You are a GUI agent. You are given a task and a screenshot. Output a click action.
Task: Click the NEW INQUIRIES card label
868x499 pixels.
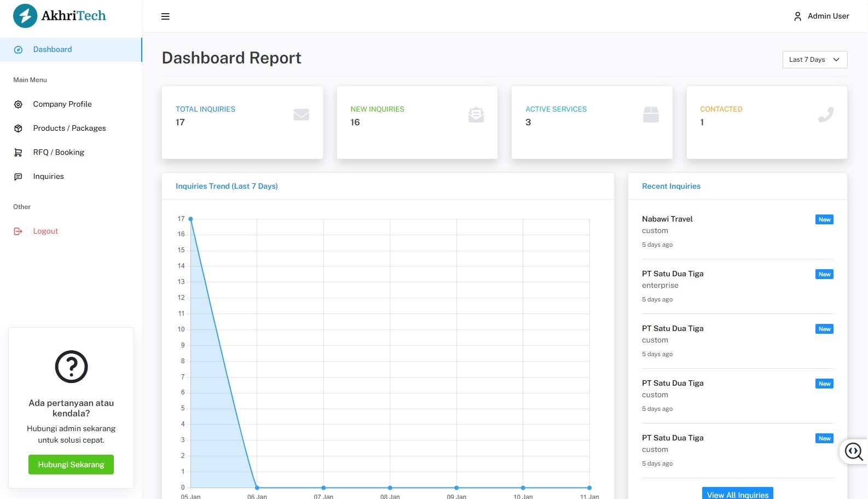click(378, 109)
